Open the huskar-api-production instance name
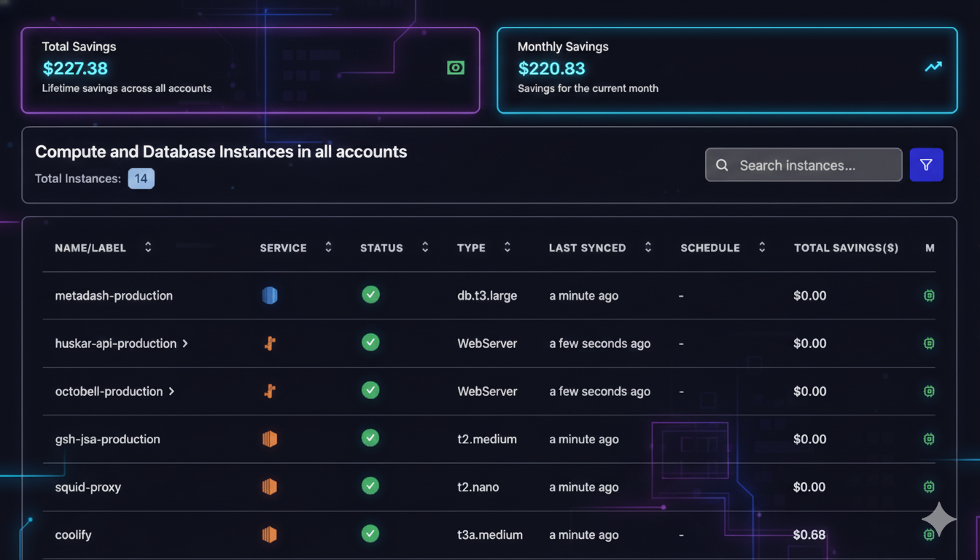Image resolution: width=980 pixels, height=560 pixels. (116, 343)
